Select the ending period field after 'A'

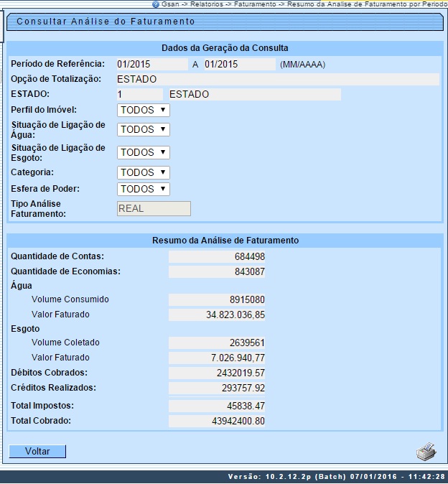pyautogui.click(x=239, y=64)
